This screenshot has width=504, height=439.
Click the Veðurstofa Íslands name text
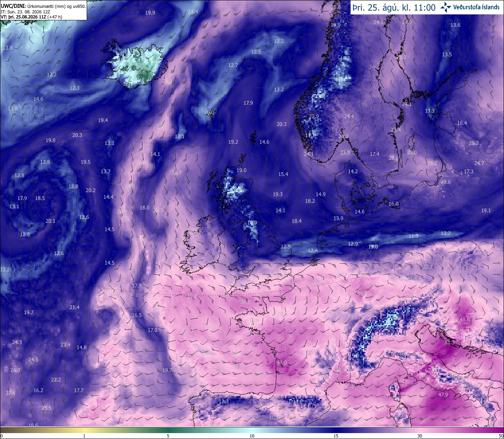476,7
